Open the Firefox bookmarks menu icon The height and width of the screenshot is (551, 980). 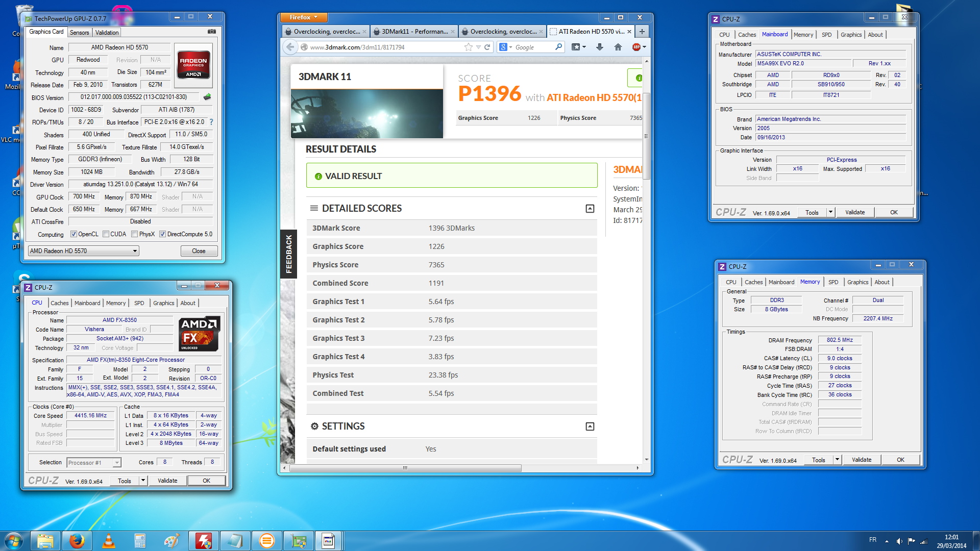click(x=578, y=47)
